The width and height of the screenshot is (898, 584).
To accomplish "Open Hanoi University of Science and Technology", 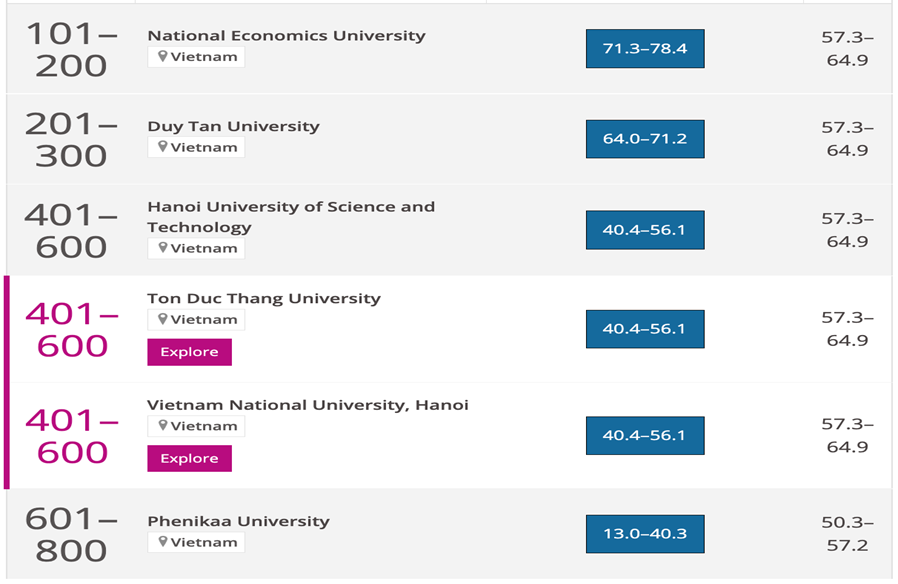I will [x=291, y=216].
